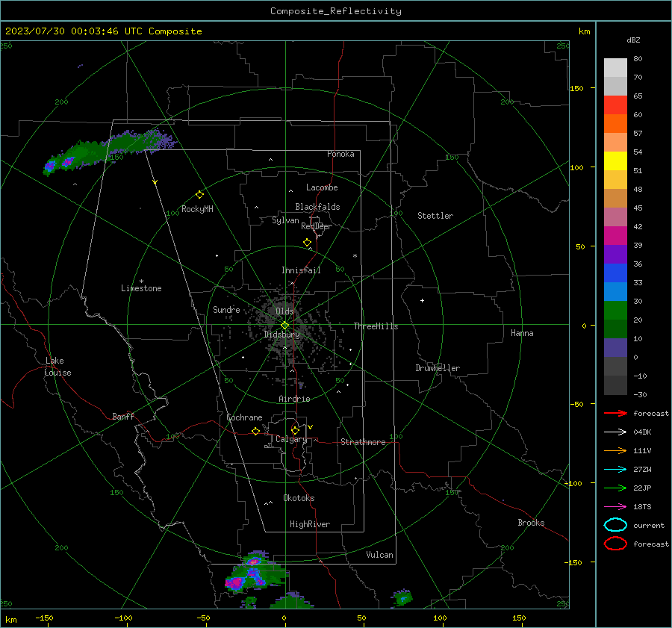672x628 pixels.
Task: Click the yellow diamond marker at RockyMH
Action: pyautogui.click(x=199, y=195)
